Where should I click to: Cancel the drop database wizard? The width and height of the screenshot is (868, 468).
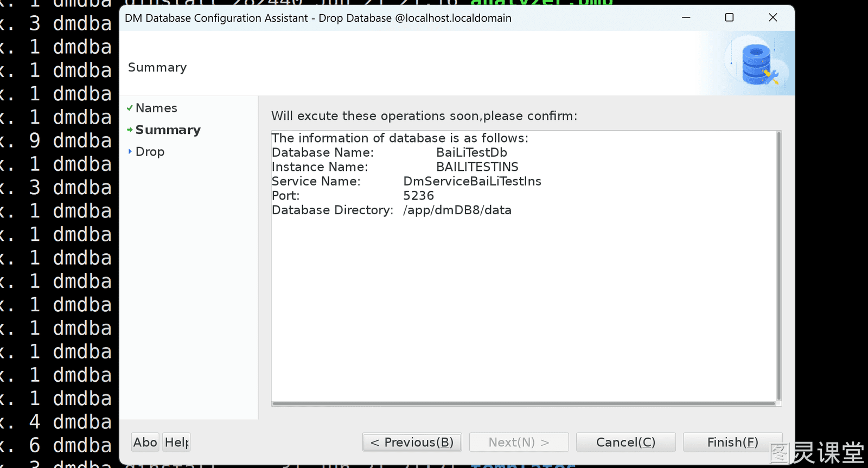coord(626,442)
